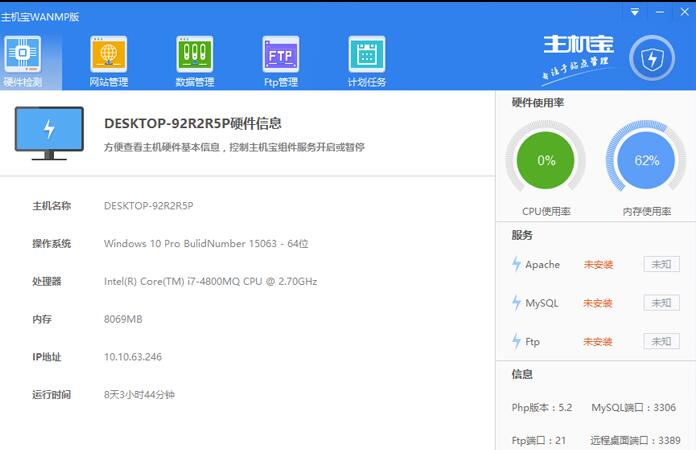
Task: Click the blue memory usage gauge
Action: (646, 160)
